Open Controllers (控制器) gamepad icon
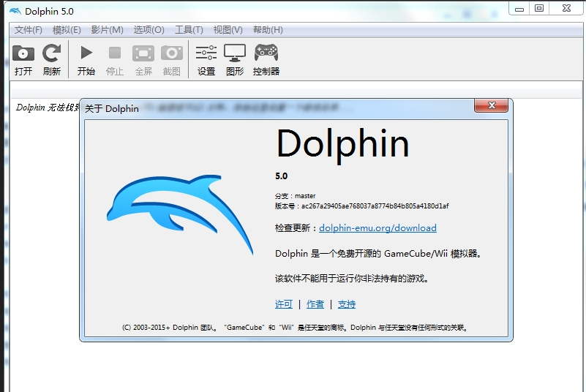 click(x=266, y=60)
